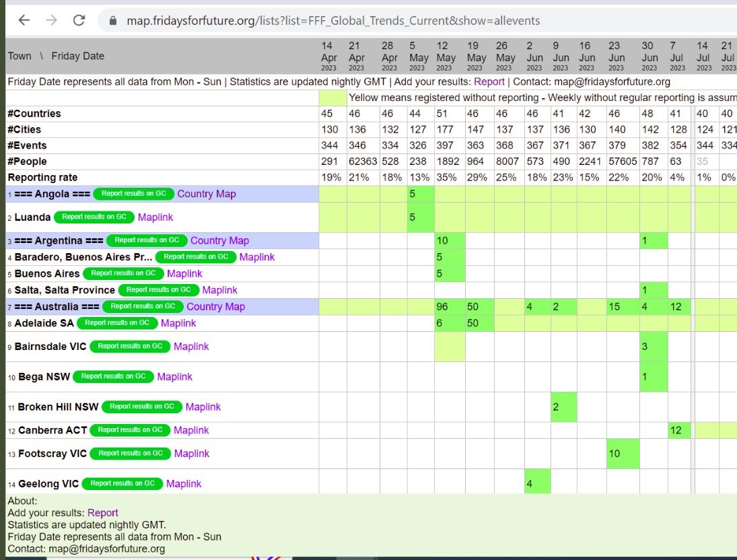Image resolution: width=737 pixels, height=560 pixels.
Task: View site security via the lock icon
Action: [x=113, y=21]
